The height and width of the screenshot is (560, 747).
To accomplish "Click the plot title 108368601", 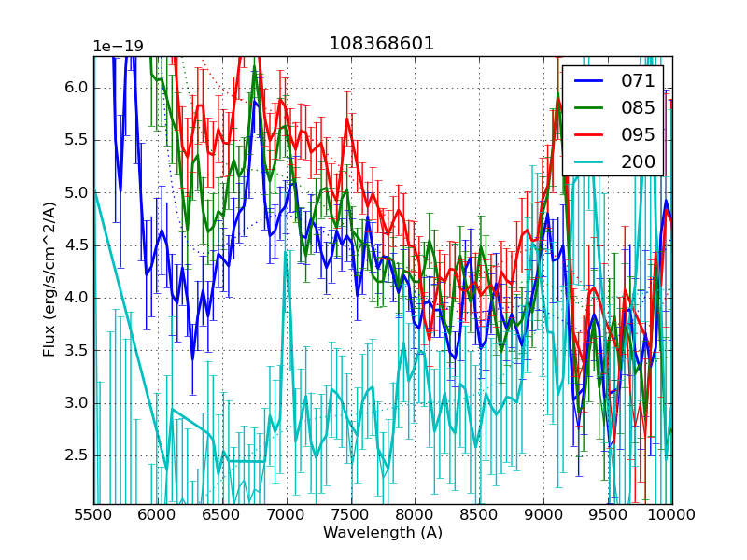I will click(x=382, y=44).
